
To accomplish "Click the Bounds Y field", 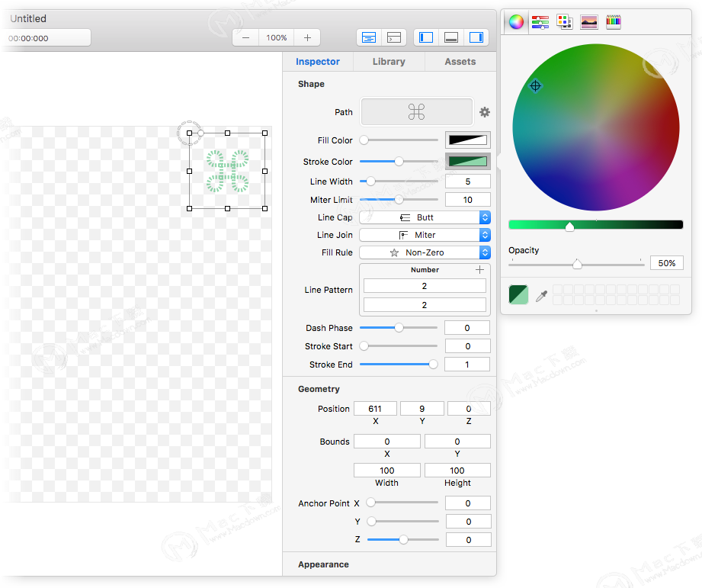I will (457, 441).
